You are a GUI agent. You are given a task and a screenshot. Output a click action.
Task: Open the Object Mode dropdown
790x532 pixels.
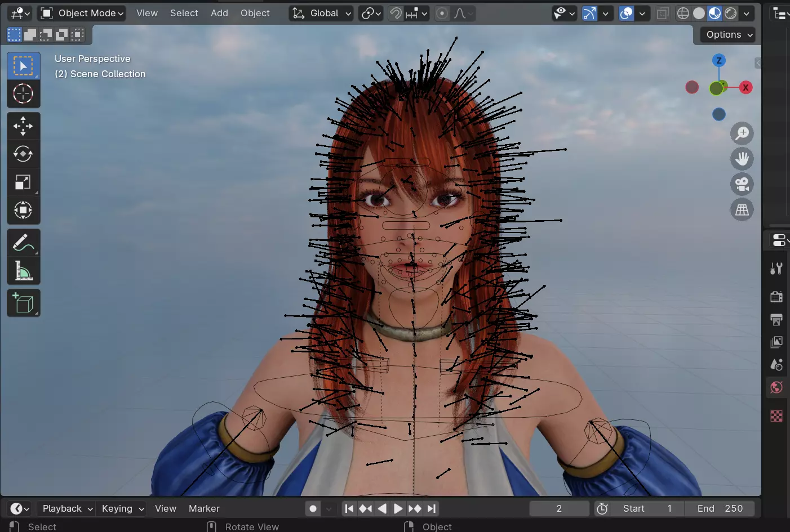pos(82,13)
